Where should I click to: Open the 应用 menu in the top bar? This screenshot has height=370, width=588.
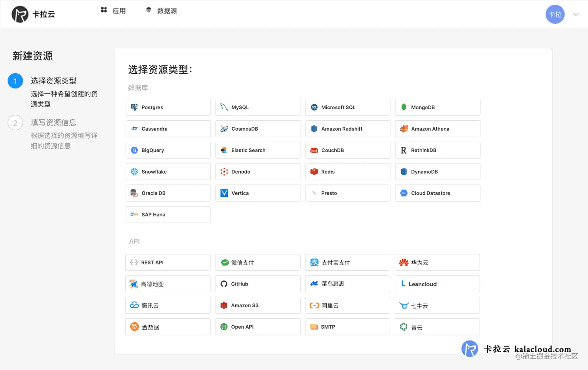[113, 11]
